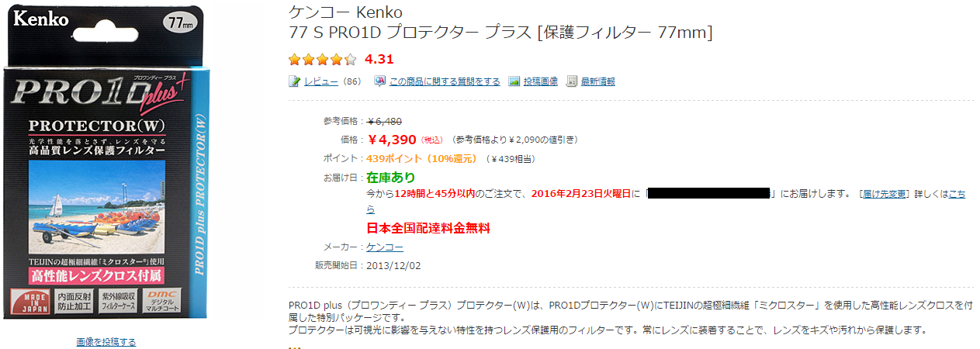Click the Kenko PRO1D product box image

coord(106,163)
